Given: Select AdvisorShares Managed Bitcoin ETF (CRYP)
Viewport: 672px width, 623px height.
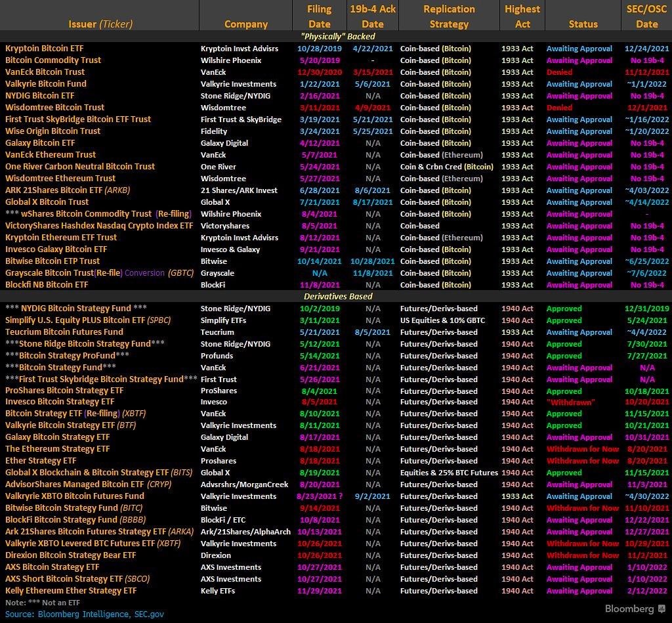Looking at the screenshot, I should 89,484.
